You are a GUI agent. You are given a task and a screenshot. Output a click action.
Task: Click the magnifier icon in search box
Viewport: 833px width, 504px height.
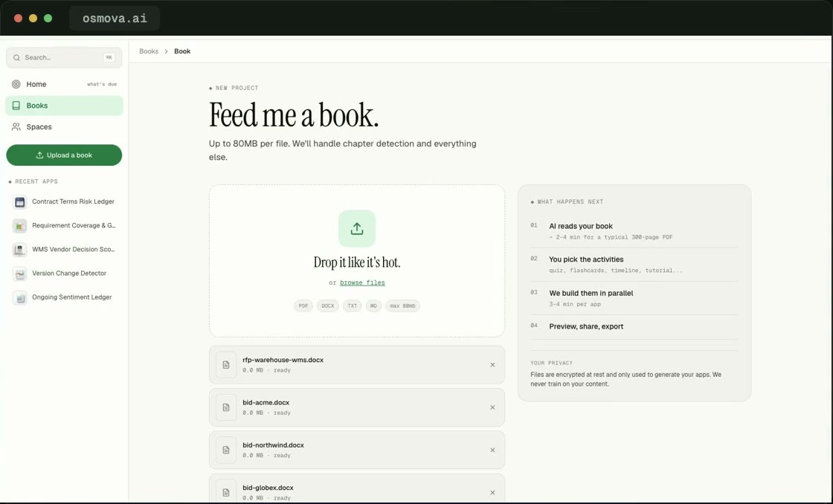[x=16, y=57]
